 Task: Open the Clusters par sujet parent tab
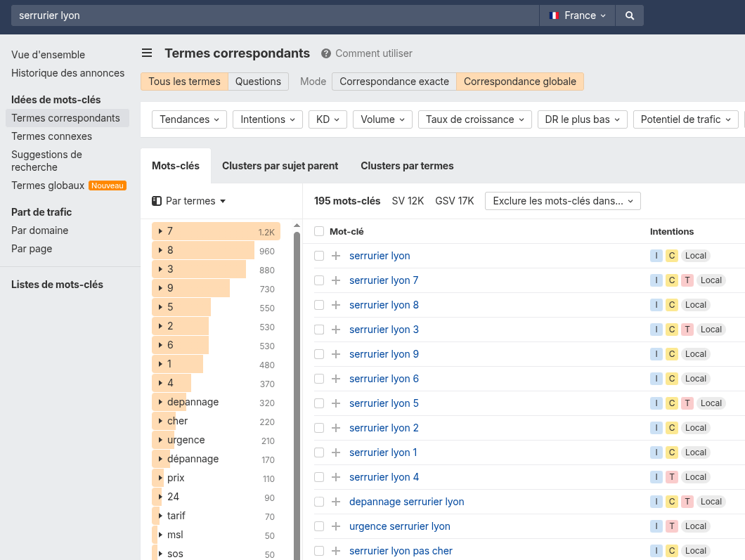coord(280,165)
